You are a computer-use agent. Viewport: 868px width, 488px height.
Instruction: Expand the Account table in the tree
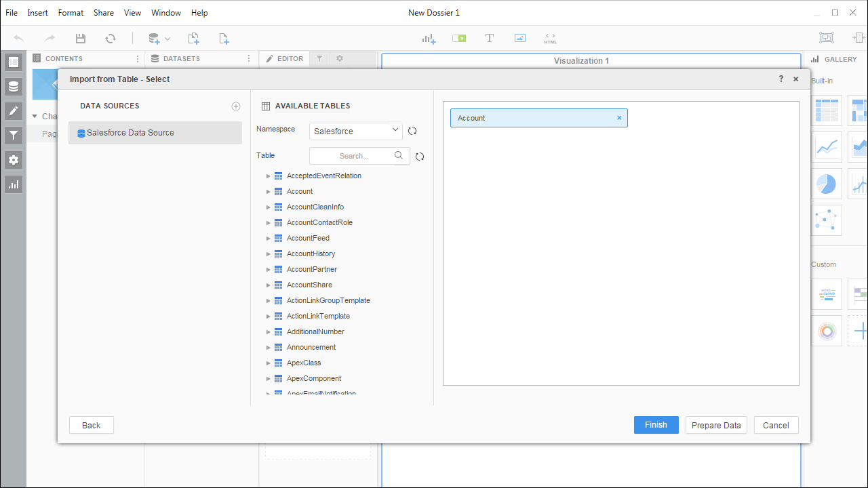[268, 191]
